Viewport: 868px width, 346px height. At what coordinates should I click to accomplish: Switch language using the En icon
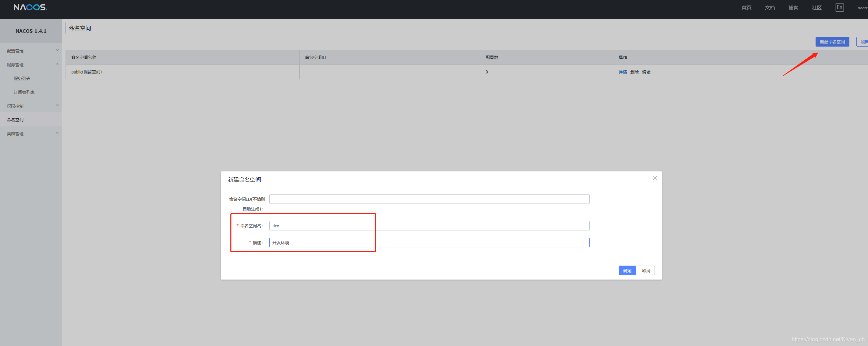click(x=839, y=8)
